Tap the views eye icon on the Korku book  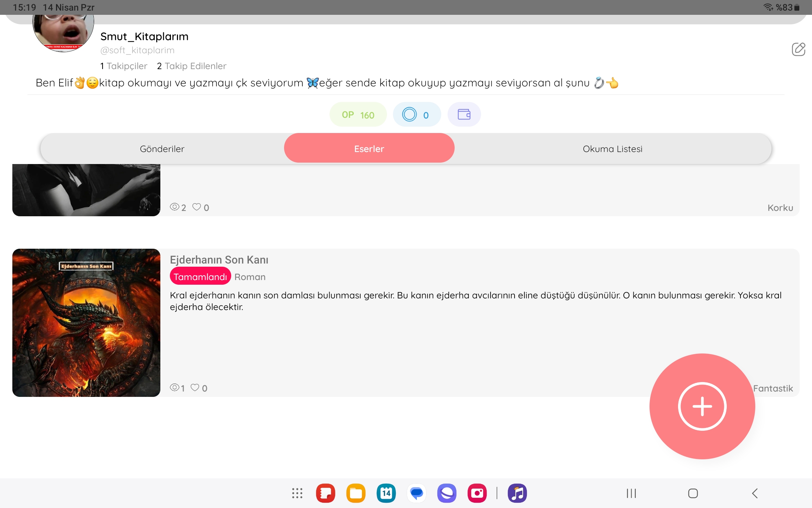(174, 207)
